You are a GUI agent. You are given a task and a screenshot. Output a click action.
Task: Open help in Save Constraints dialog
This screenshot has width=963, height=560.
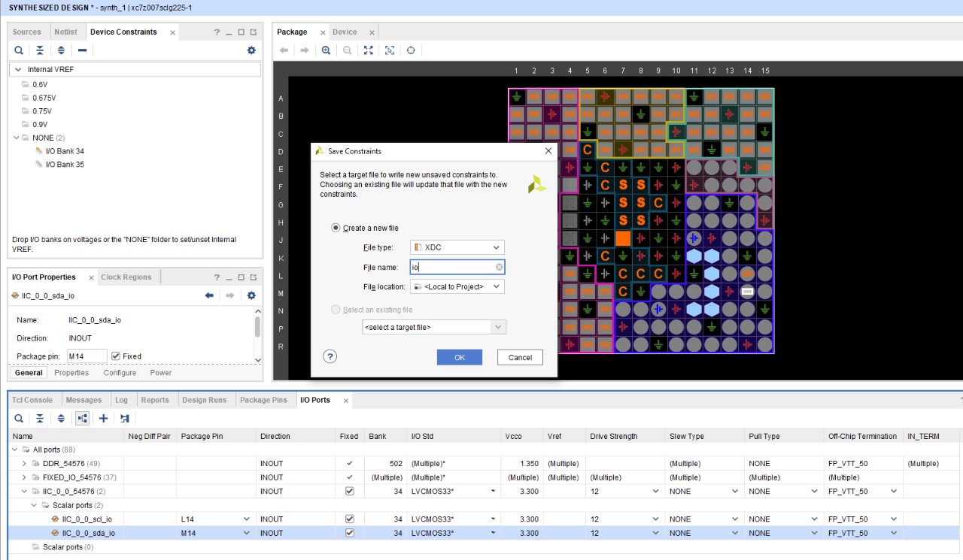(330, 357)
